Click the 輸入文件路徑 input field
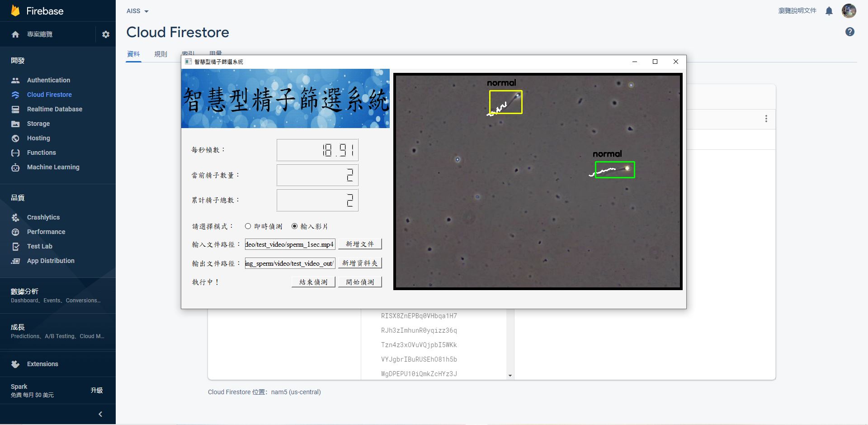Screen dimensions: 868x425 pyautogui.click(x=290, y=244)
